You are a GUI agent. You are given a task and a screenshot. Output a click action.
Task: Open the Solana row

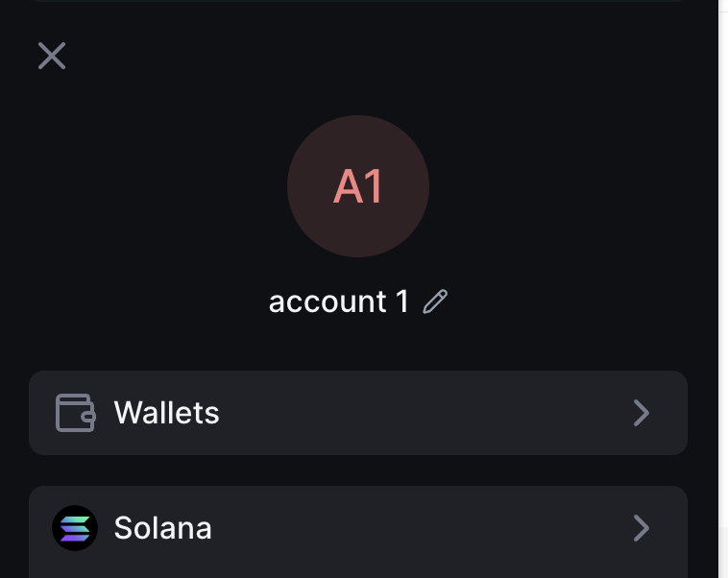click(x=357, y=528)
